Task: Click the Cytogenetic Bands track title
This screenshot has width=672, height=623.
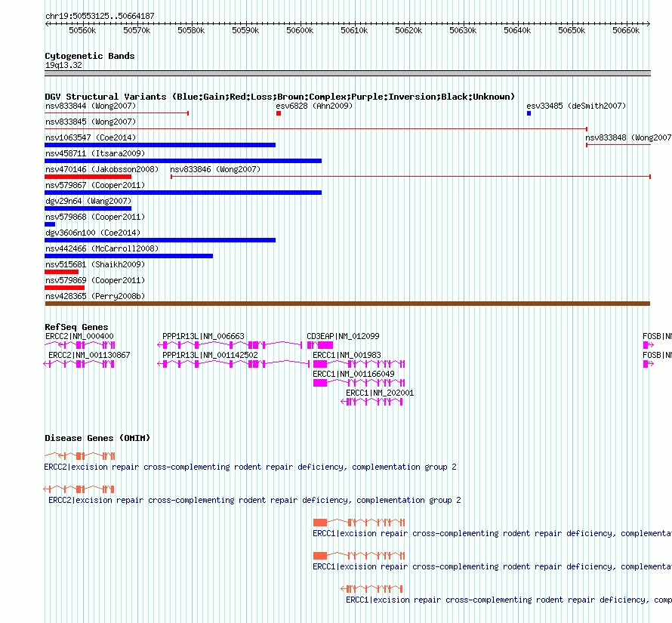Action: click(x=90, y=56)
